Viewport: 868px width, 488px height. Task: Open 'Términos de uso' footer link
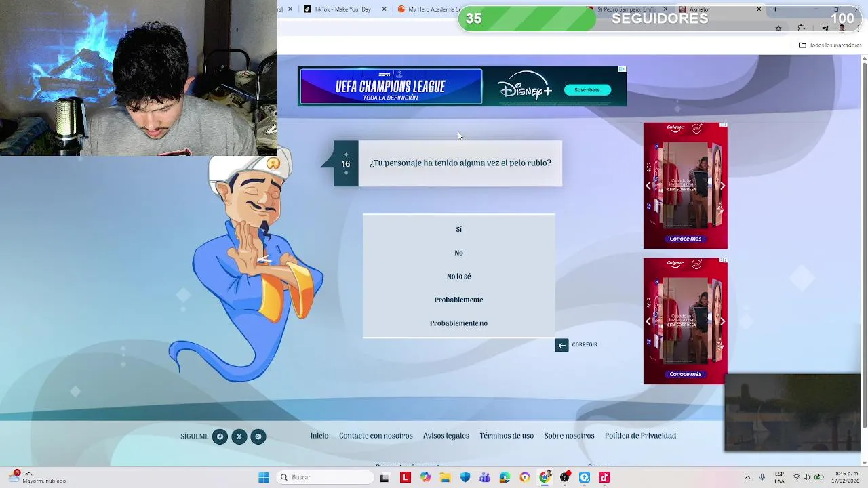pyautogui.click(x=507, y=436)
